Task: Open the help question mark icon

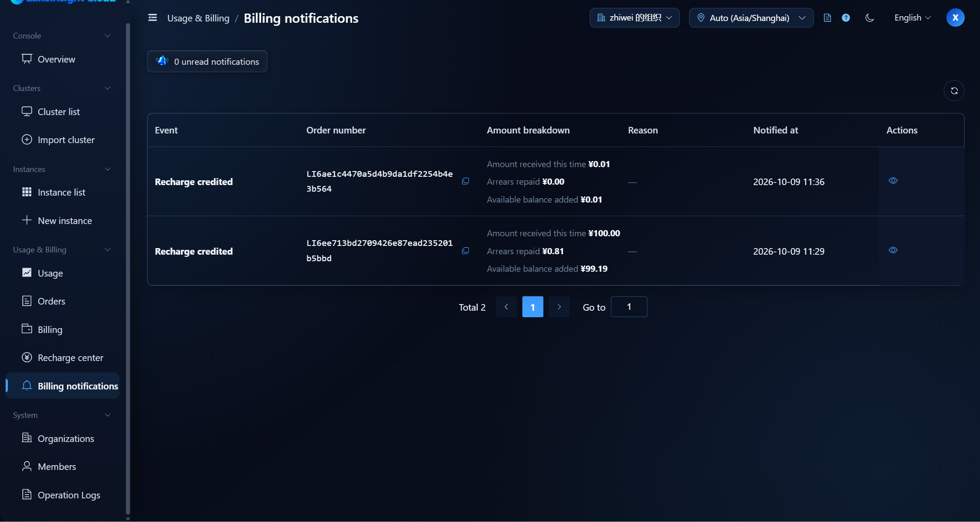Action: [x=846, y=18]
